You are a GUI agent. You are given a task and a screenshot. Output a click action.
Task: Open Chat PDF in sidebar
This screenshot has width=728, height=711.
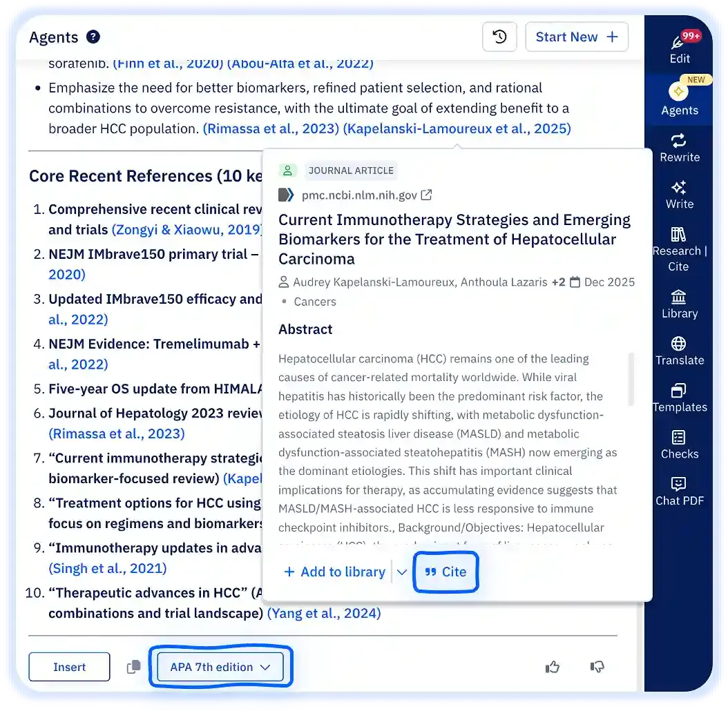click(x=680, y=491)
